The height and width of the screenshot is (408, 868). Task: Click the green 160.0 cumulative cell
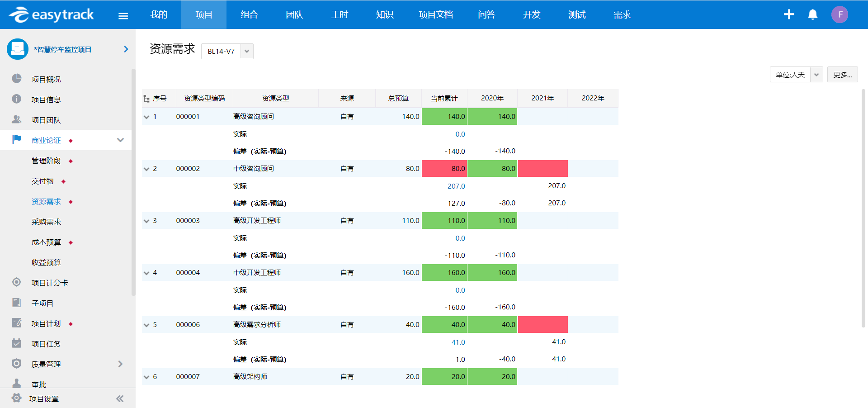point(444,272)
